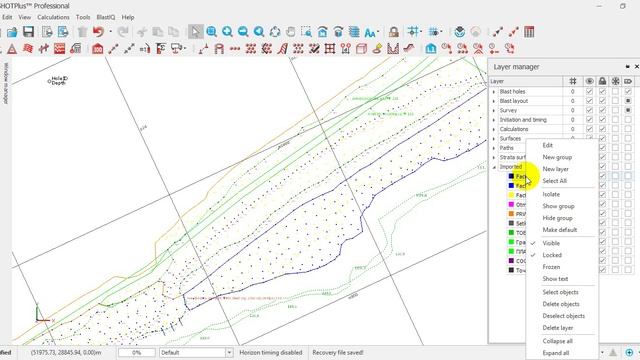Click the 3D box tool icon
Image resolution: width=640 pixels, height=360 pixels.
point(362,49)
